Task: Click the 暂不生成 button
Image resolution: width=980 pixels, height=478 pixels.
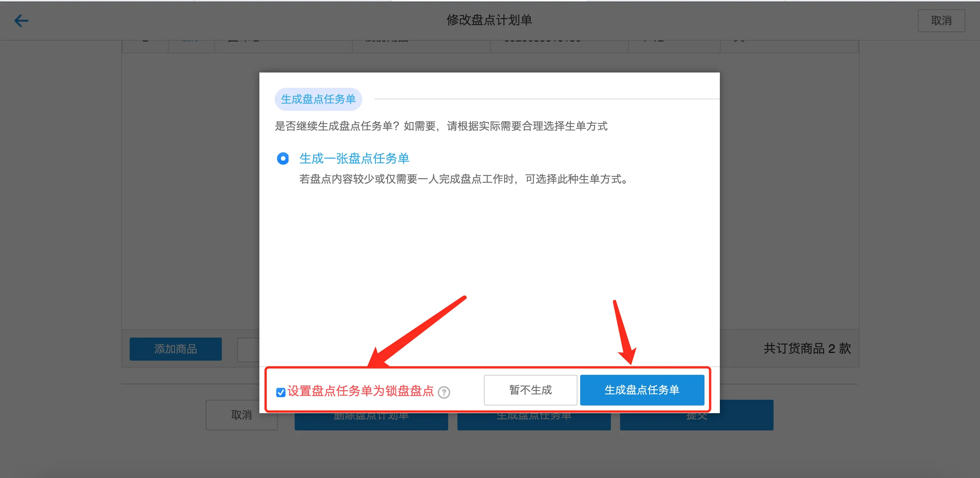Action: (x=530, y=390)
